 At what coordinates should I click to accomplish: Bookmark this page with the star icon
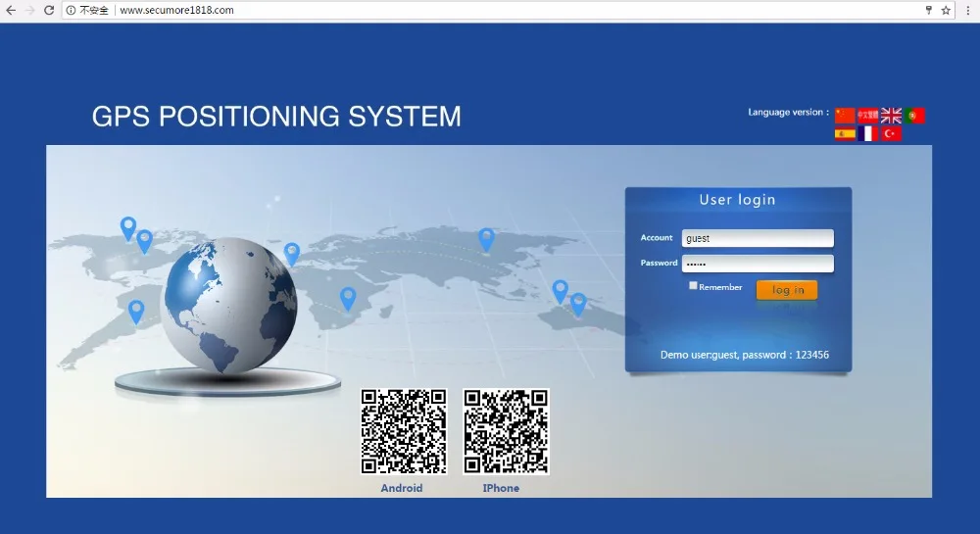coord(946,10)
